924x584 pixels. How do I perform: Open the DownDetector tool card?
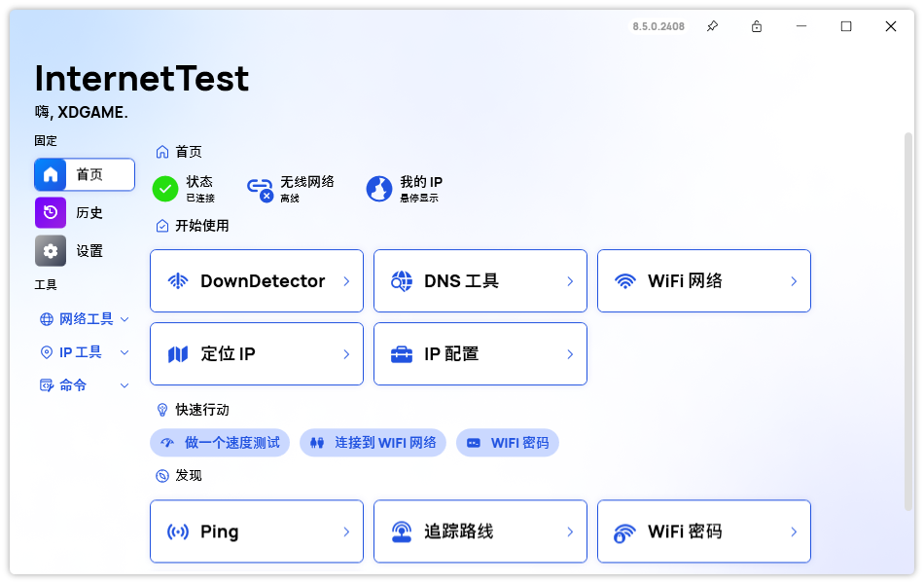point(256,280)
